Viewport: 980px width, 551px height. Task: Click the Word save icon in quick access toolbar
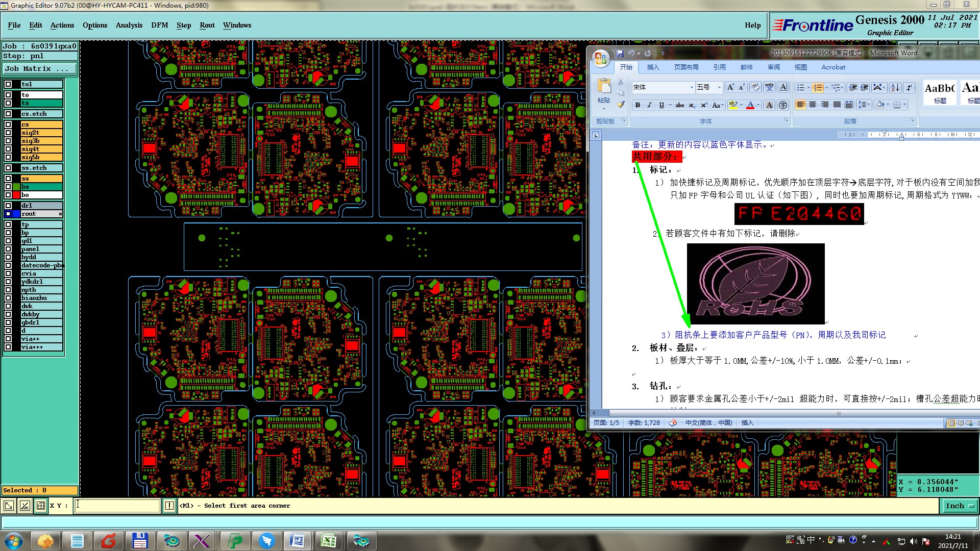coord(620,53)
